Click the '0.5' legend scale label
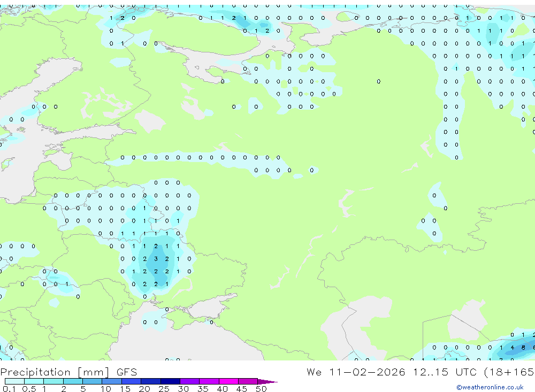 pos(29,389)
